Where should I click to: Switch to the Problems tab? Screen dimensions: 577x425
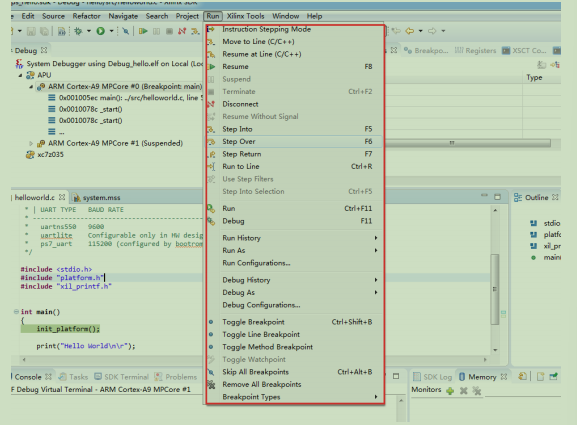[x=176, y=377]
